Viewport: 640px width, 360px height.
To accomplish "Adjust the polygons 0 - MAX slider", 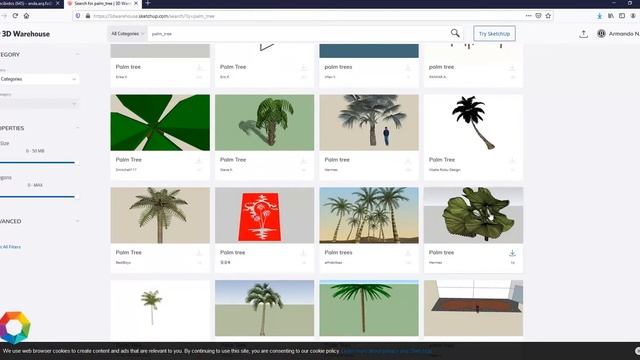I will 37,197.
